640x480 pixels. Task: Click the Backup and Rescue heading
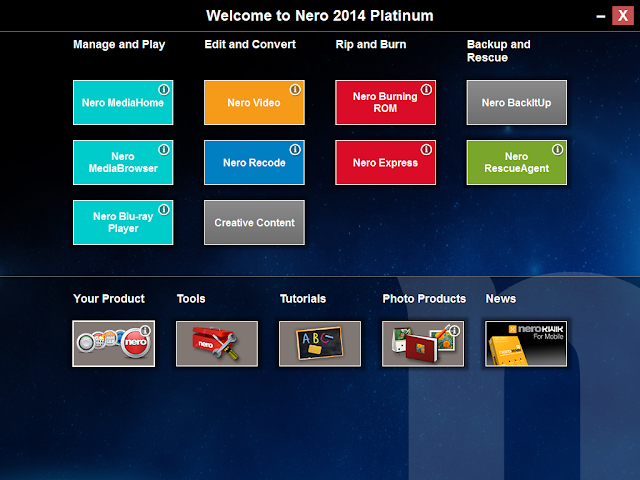(498, 51)
